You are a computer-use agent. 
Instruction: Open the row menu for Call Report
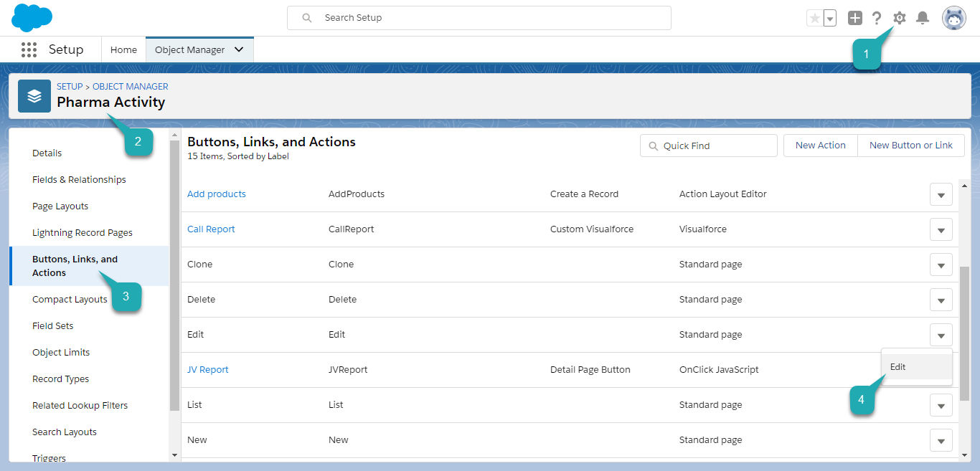941,229
